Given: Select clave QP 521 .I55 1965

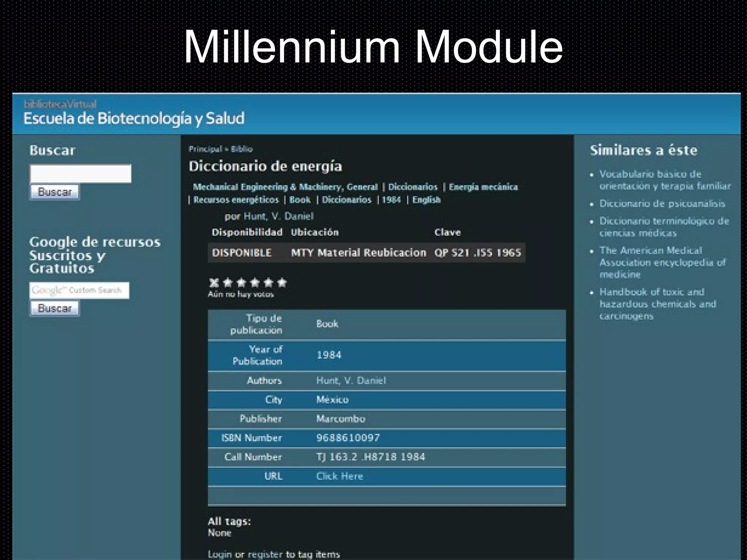Looking at the screenshot, I should [478, 253].
